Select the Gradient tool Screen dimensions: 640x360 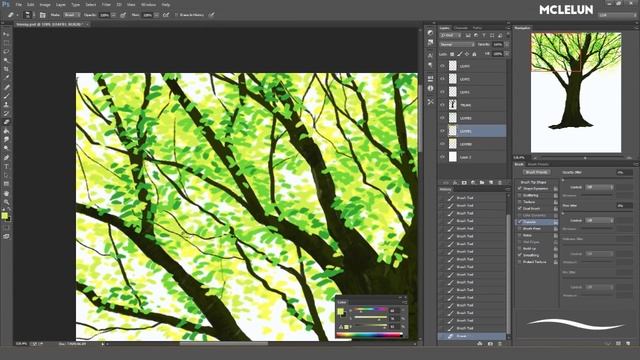pos(6,131)
